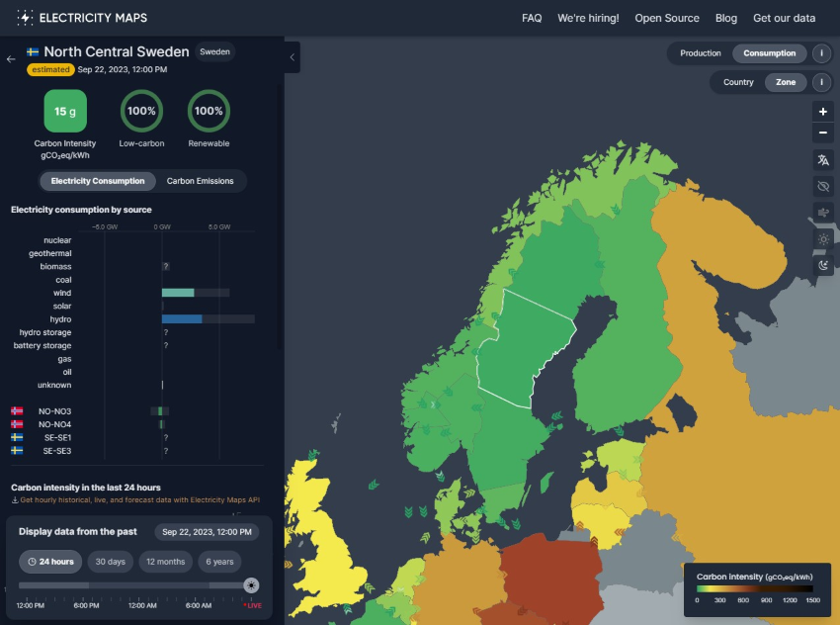
Task: Zoom in on the map
Action: click(823, 112)
